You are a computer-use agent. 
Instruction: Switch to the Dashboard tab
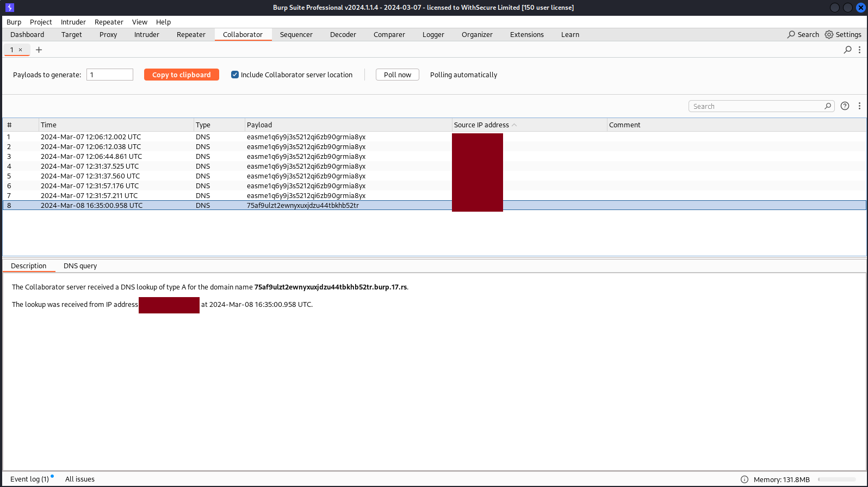[x=27, y=34]
